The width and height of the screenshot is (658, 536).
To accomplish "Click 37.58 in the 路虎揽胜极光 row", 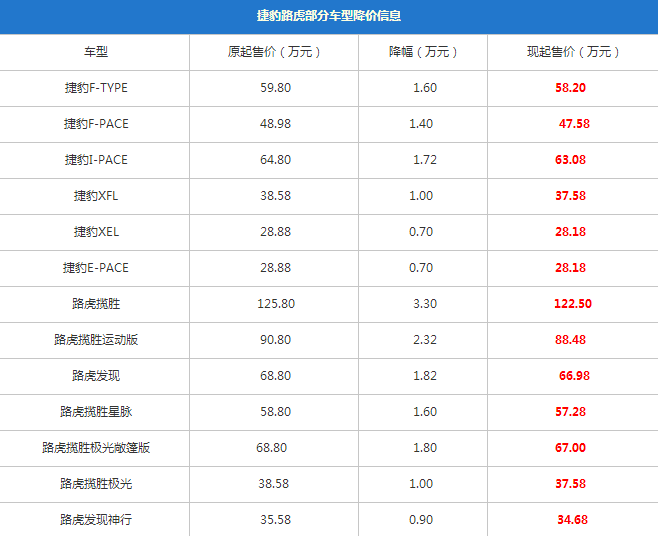I will tap(570, 484).
